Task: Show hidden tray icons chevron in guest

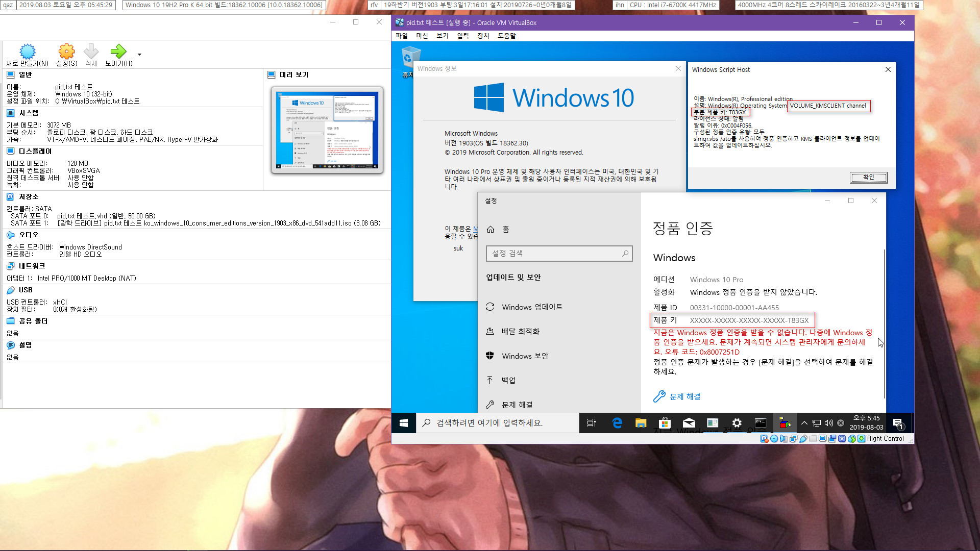Action: [804, 423]
